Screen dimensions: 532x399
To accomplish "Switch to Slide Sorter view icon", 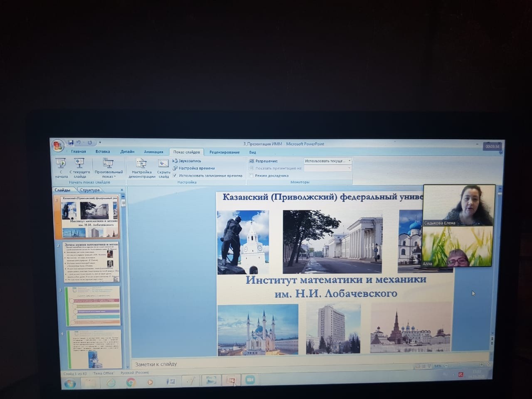I will click(423, 366).
